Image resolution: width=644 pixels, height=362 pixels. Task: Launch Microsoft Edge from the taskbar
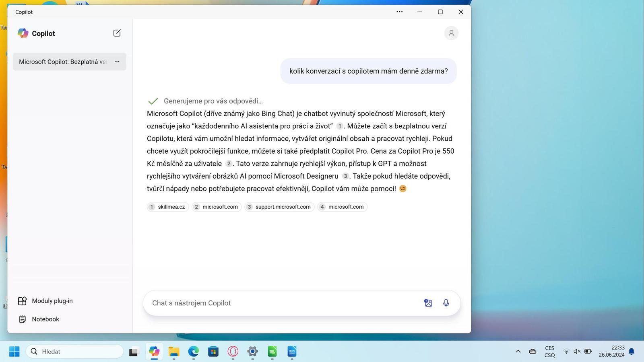click(x=193, y=352)
